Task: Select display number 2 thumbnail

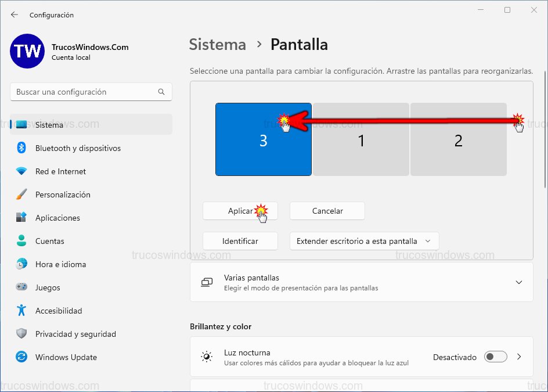Action: [459, 139]
